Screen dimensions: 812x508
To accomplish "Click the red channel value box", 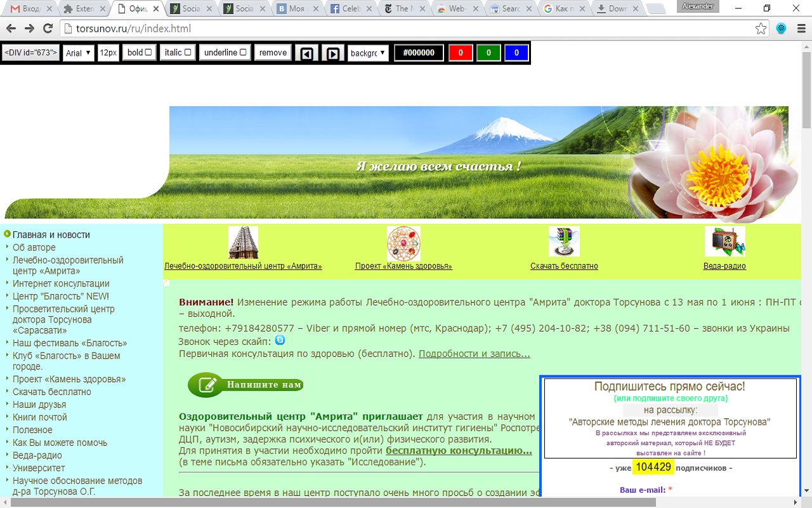I will (461, 53).
